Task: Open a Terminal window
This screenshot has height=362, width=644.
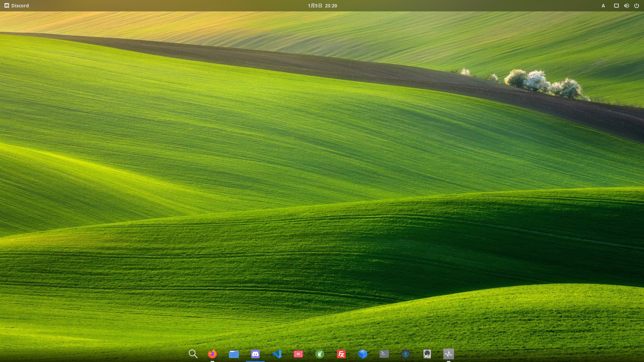Action: [384, 354]
